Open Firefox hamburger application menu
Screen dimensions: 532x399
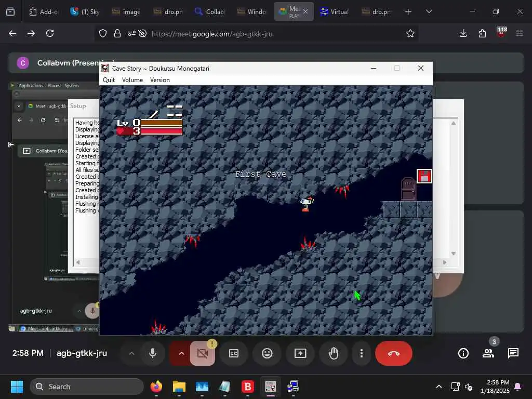pyautogui.click(x=520, y=33)
